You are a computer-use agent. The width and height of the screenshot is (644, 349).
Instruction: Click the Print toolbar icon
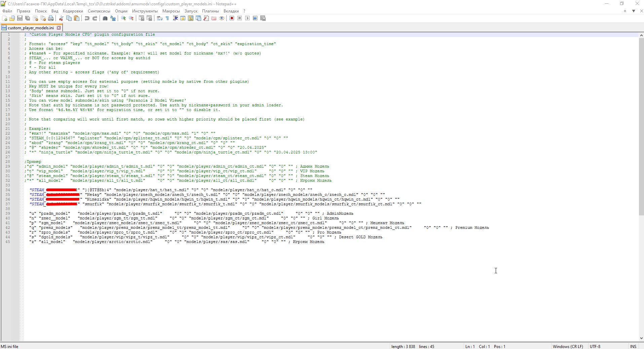[x=51, y=18]
